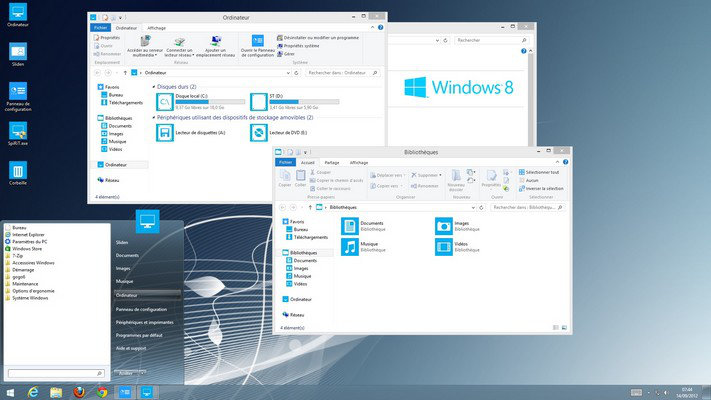Collapse the ribbon in Ordinateur window
Screen dimensions: 711x400
point(372,28)
